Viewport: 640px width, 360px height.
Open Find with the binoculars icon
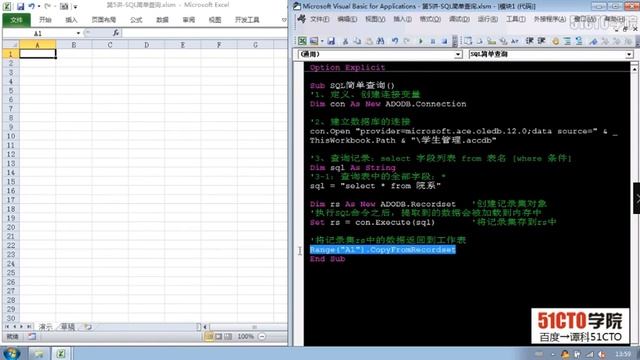point(380,41)
